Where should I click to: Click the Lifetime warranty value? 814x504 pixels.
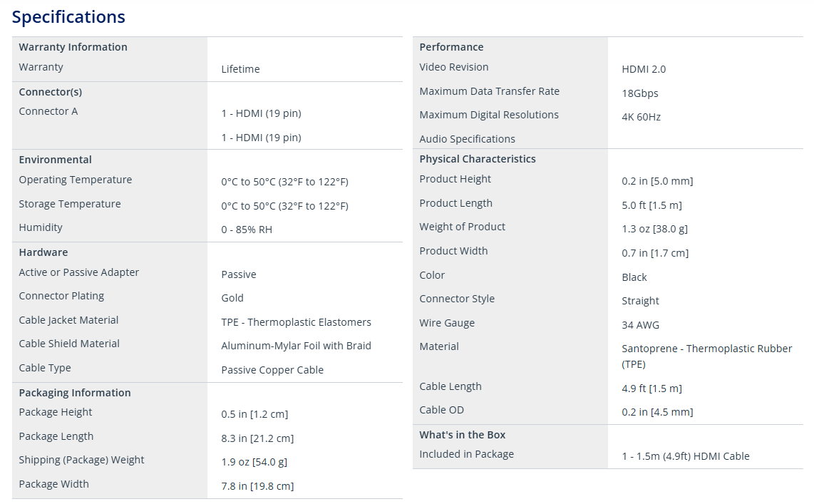pyautogui.click(x=240, y=69)
